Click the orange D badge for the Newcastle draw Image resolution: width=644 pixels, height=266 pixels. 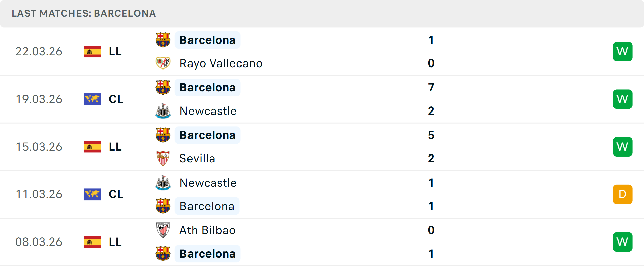623,194
